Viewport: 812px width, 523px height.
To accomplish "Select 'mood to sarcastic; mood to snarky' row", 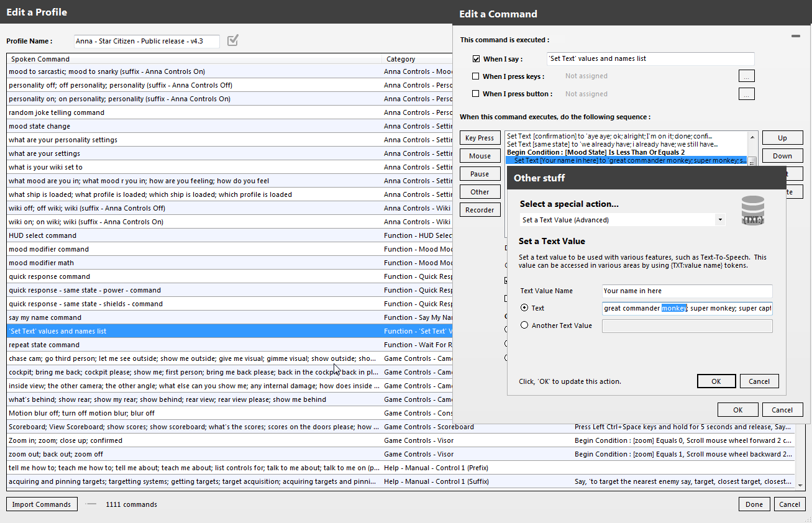I will [230, 71].
